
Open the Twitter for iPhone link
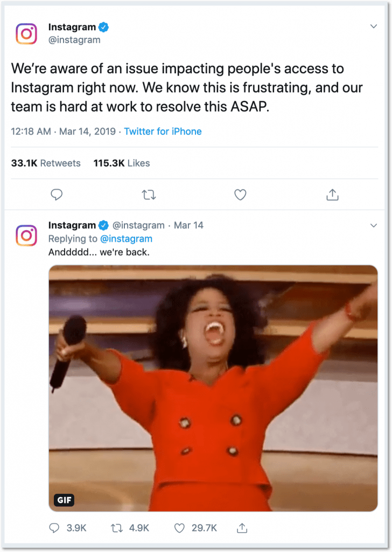163,132
